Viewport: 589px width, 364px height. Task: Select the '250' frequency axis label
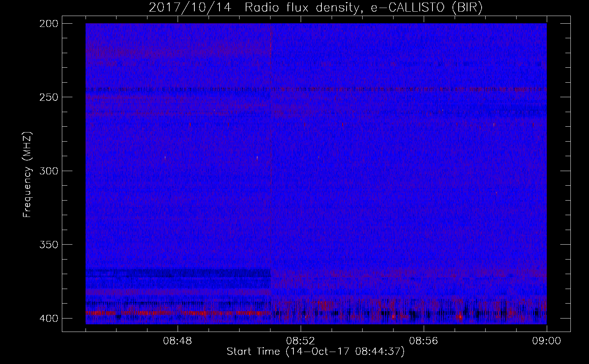click(48, 97)
